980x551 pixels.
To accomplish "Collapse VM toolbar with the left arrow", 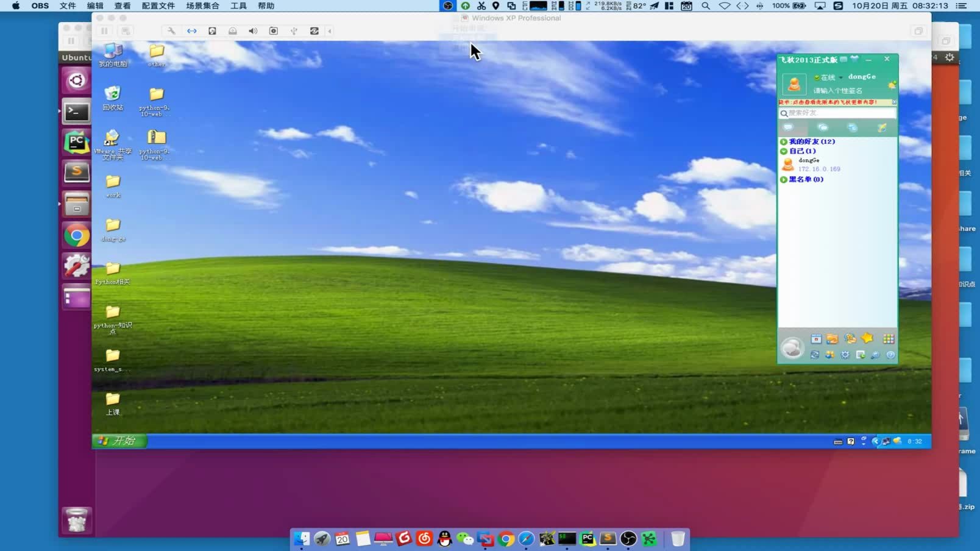I will [330, 31].
